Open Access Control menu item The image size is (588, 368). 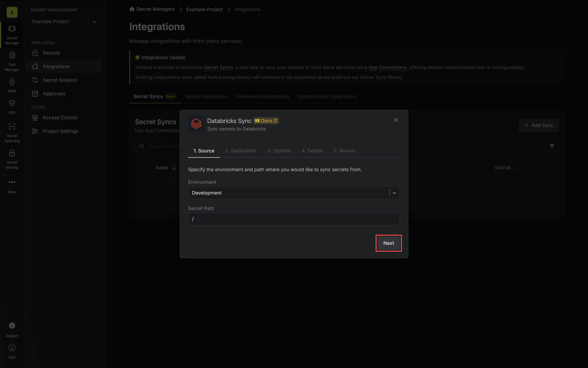(x=65, y=118)
